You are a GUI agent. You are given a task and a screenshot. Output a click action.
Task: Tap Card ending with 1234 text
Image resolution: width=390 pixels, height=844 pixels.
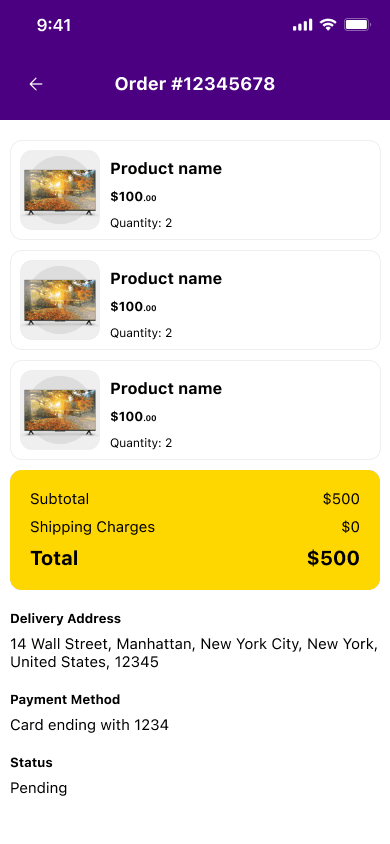coord(89,725)
